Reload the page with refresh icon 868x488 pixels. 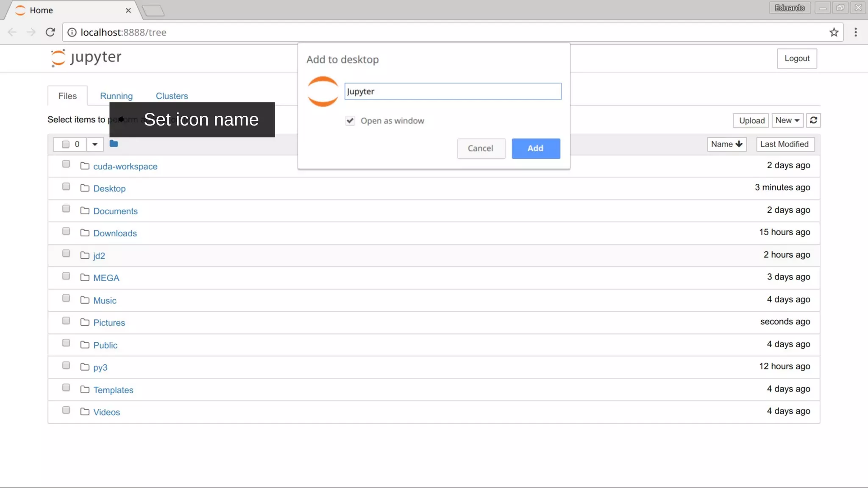pyautogui.click(x=50, y=32)
